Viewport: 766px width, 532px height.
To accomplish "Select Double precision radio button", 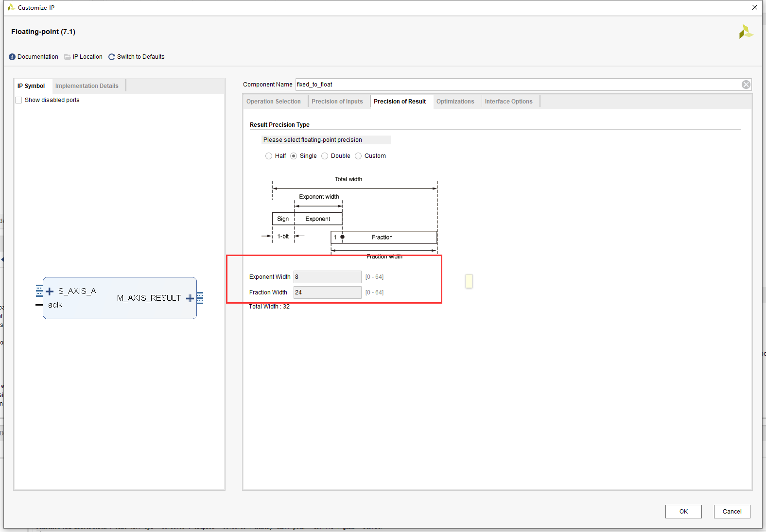I will pyautogui.click(x=325, y=156).
